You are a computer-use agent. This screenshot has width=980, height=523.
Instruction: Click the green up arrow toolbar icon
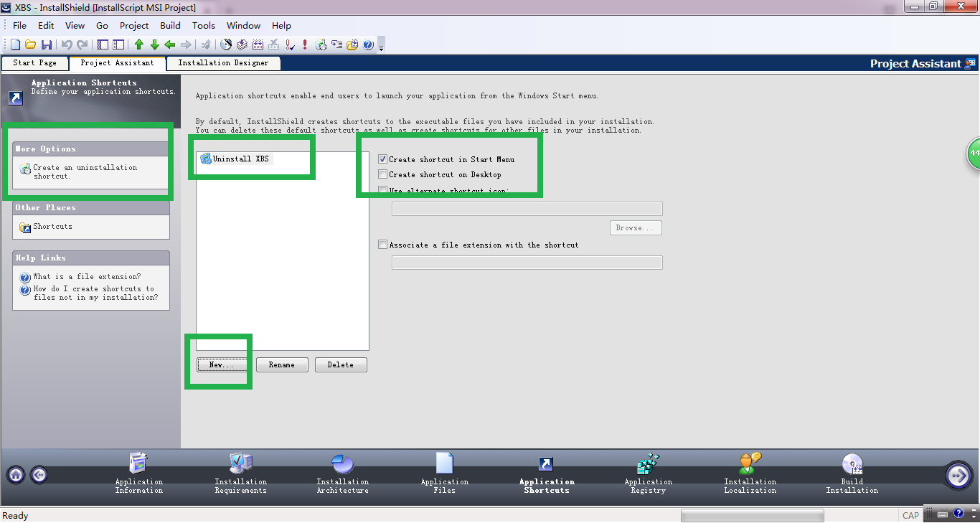tap(139, 44)
